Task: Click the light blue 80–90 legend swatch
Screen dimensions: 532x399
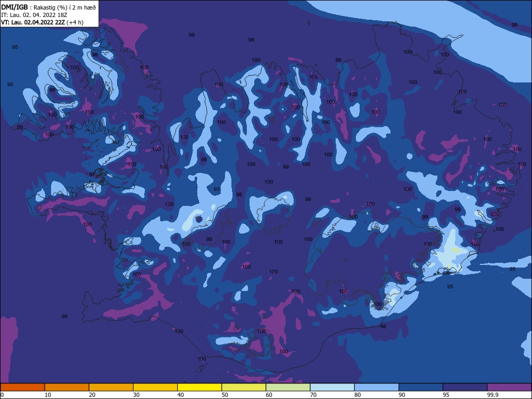Action: pos(377,387)
